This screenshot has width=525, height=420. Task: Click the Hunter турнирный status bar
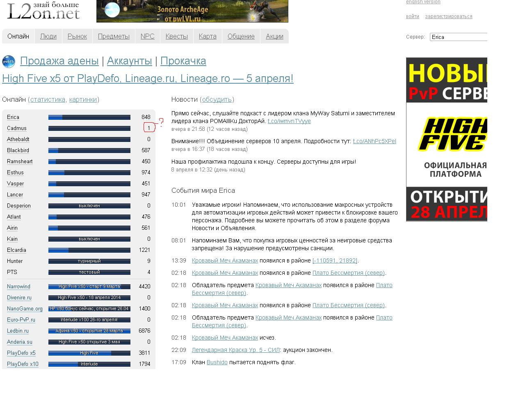[89, 261]
